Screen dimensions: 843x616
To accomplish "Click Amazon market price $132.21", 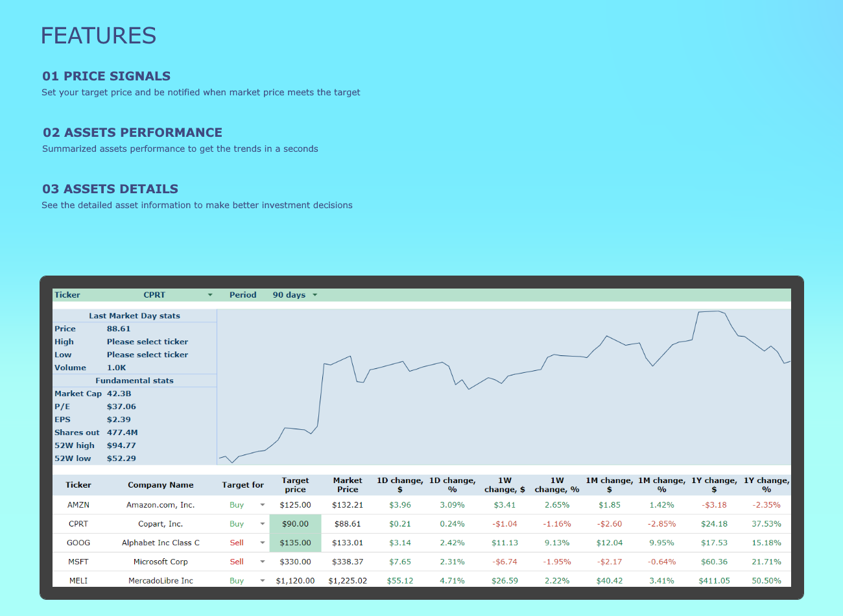I will [x=348, y=505].
